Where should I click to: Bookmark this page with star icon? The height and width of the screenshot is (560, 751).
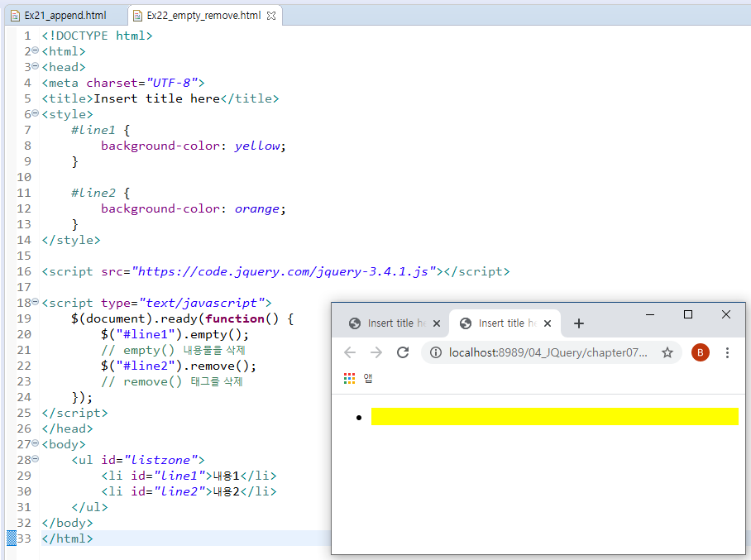(667, 352)
